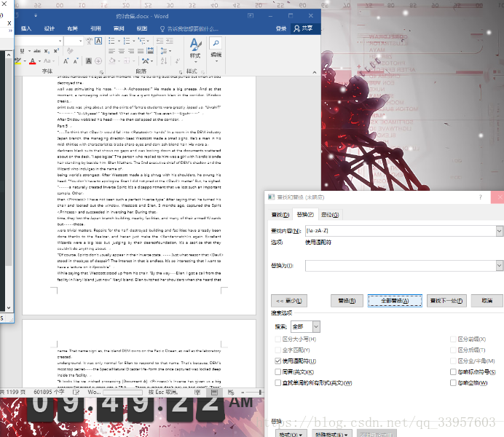The width and height of the screenshot is (504, 437).
Task: Click the Replace (R) button
Action: click(347, 301)
